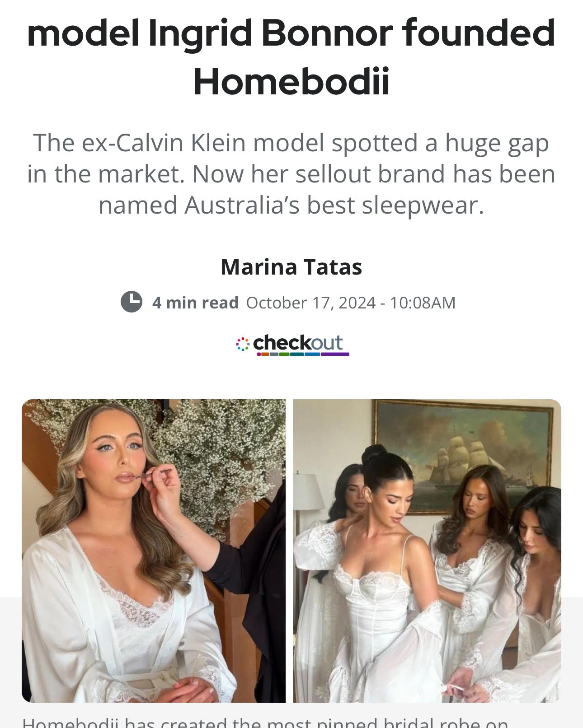Click the '4 min read' label
Screen dimensions: 583x728
click(x=195, y=303)
